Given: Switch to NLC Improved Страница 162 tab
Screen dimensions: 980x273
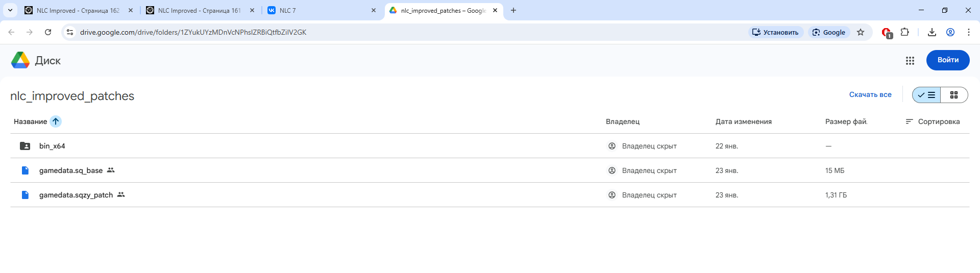Looking at the screenshot, I should point(78,10).
